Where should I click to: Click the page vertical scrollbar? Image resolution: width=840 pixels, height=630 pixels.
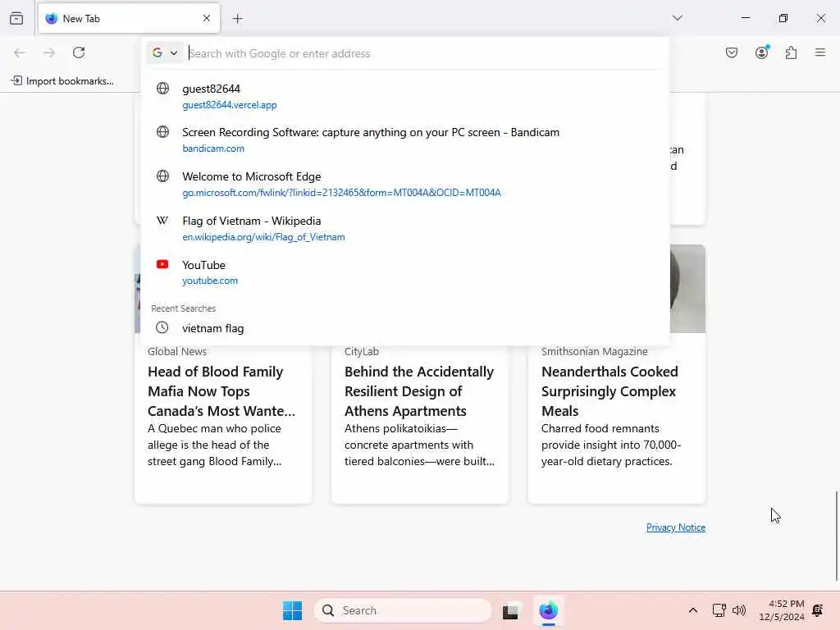pyautogui.click(x=836, y=536)
